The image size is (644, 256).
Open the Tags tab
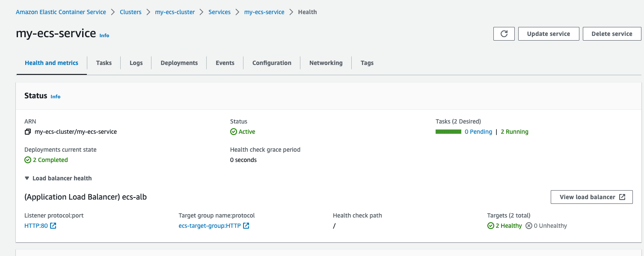pos(366,62)
